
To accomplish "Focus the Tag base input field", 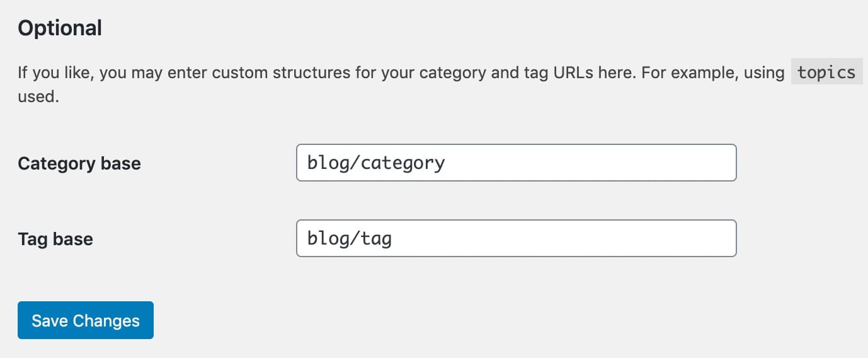I will 516,238.
